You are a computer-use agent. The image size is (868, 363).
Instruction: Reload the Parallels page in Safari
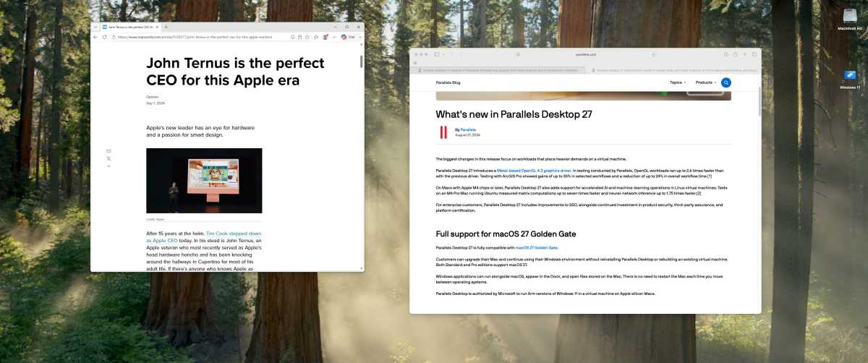coord(653,54)
